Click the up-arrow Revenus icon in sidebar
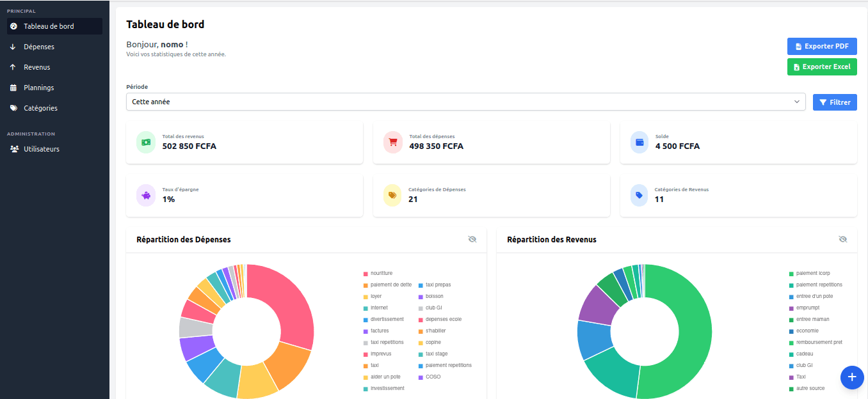 point(13,66)
